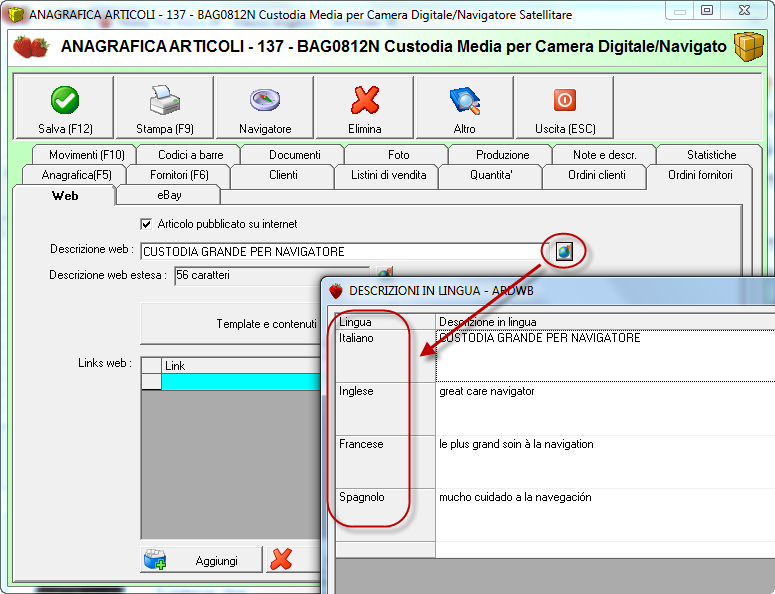Click the Uscita (ESC) power button
Screen dimensions: 775x594
565,108
